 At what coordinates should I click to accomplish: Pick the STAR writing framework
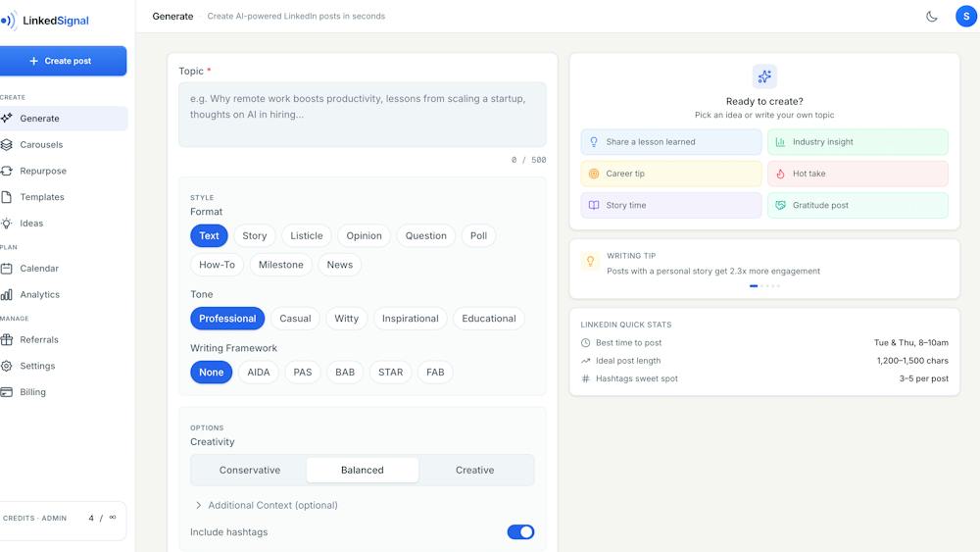click(x=391, y=372)
